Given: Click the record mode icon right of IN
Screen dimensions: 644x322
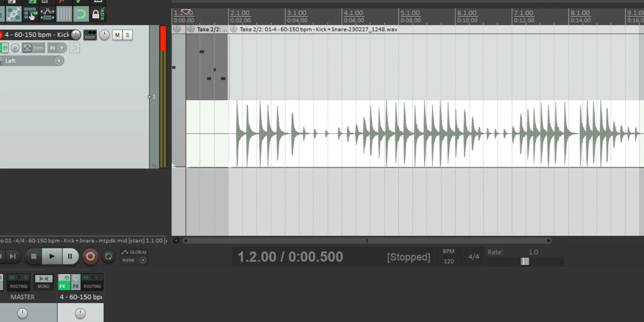Looking at the screenshot, I should pos(75,48).
